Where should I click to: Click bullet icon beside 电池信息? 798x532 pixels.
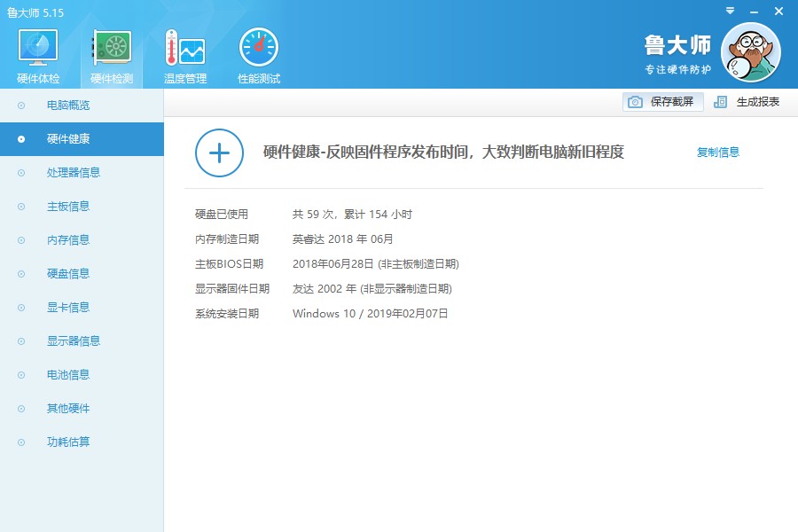point(21,375)
